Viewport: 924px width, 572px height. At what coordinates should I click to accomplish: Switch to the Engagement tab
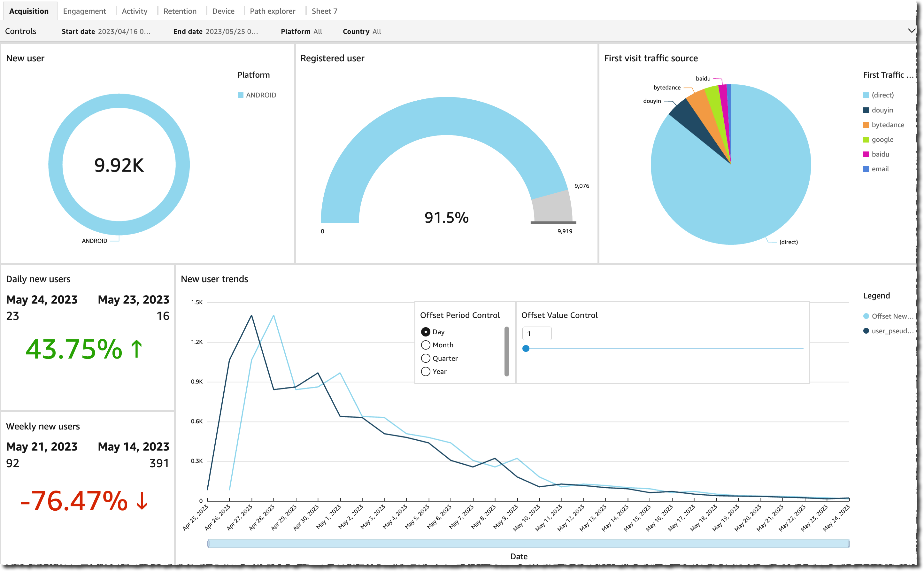click(x=84, y=11)
